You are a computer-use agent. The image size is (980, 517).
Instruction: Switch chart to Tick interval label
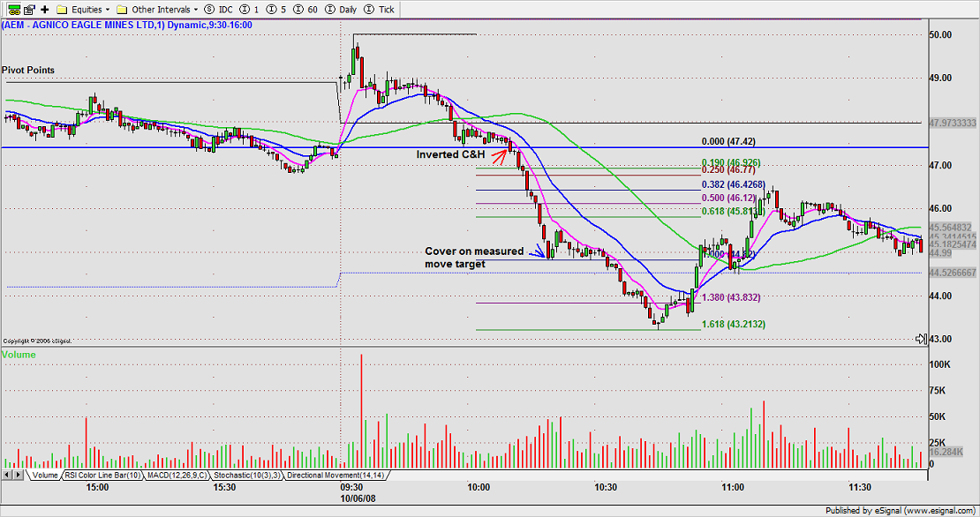386,10
